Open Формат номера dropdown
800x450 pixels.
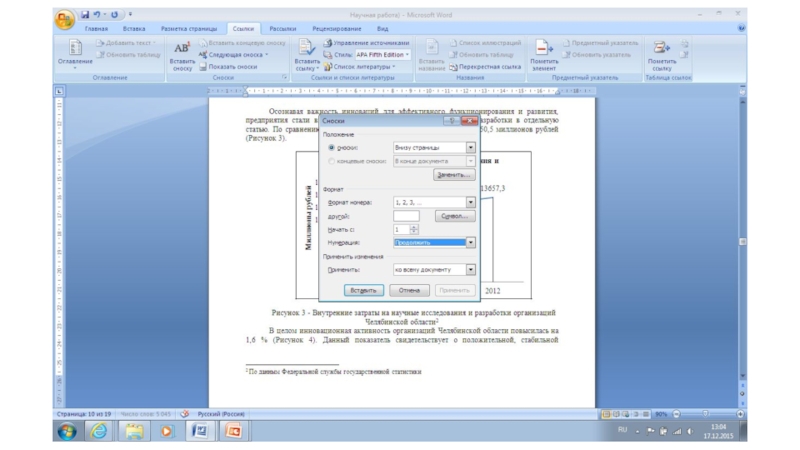pyautogui.click(x=434, y=203)
